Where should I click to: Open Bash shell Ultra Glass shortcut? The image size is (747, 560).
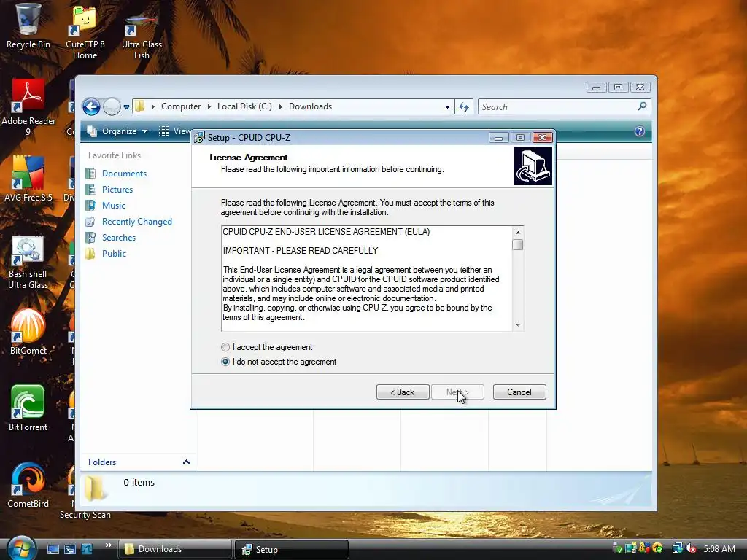[x=28, y=262]
